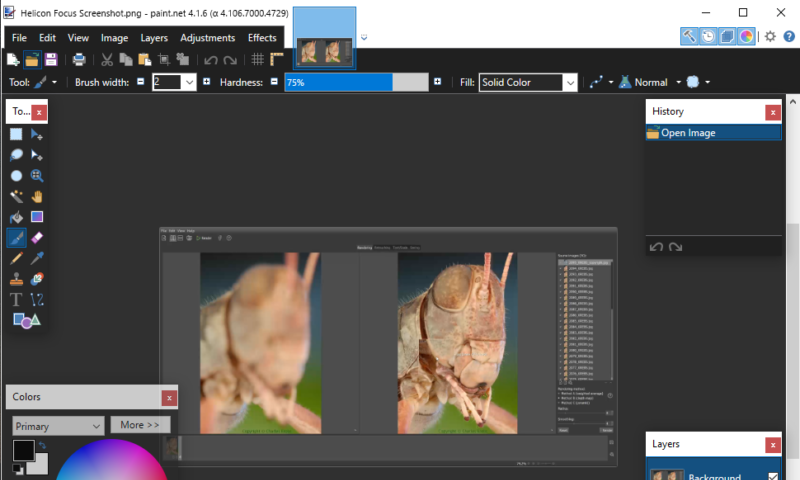Click the Redo arrow in toolbar
The height and width of the screenshot is (480, 800).
230,60
